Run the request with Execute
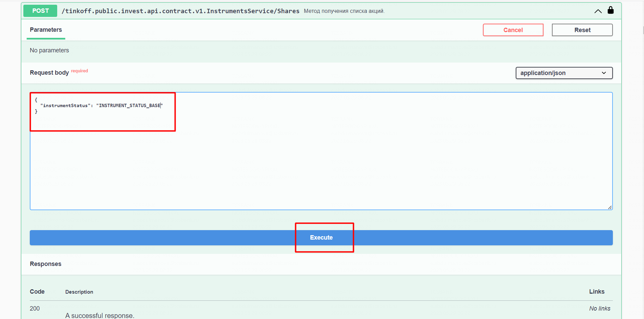 pyautogui.click(x=321, y=238)
